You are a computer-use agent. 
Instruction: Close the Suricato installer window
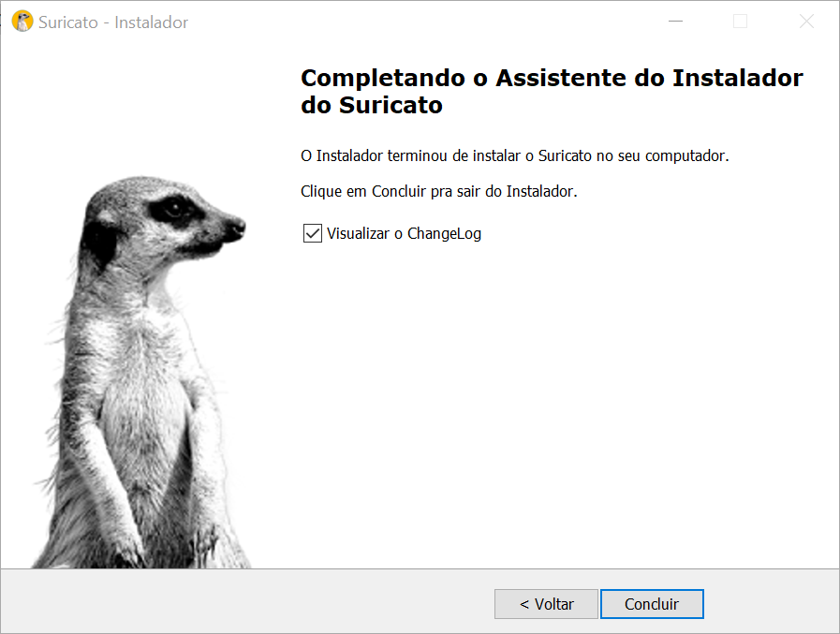(x=806, y=22)
